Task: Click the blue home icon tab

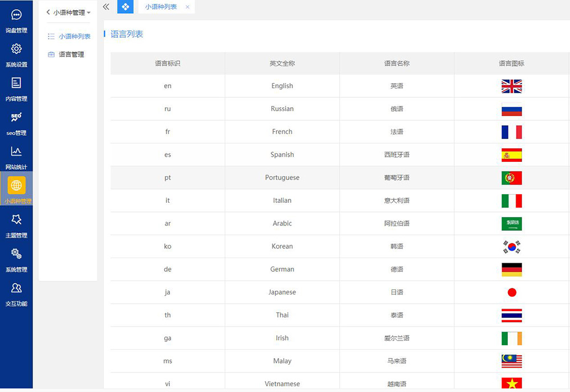Action: tap(125, 7)
